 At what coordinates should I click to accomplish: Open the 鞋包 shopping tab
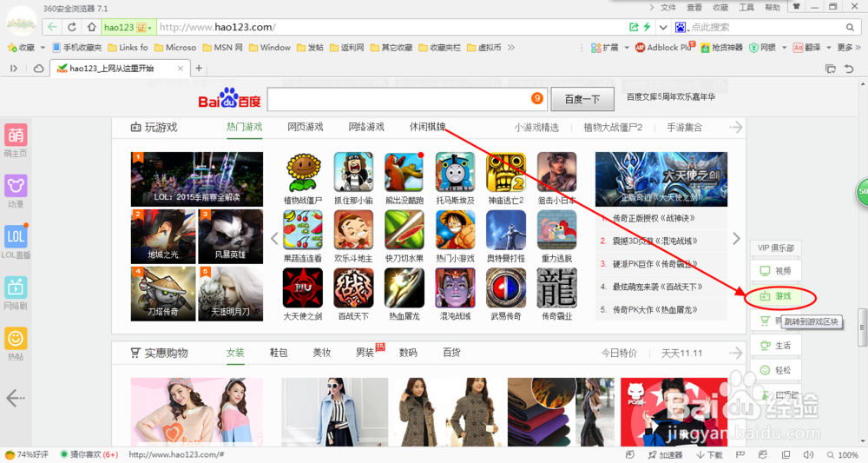pos(279,353)
